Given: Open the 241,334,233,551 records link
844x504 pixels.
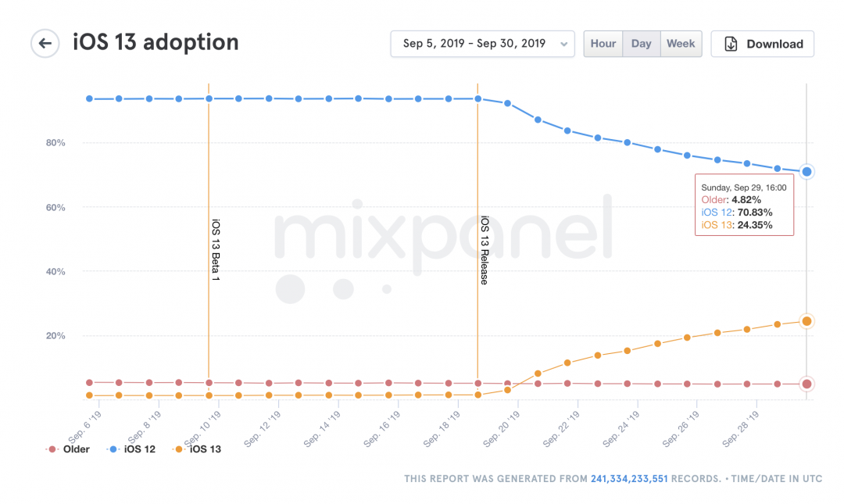Looking at the screenshot, I should [x=629, y=478].
